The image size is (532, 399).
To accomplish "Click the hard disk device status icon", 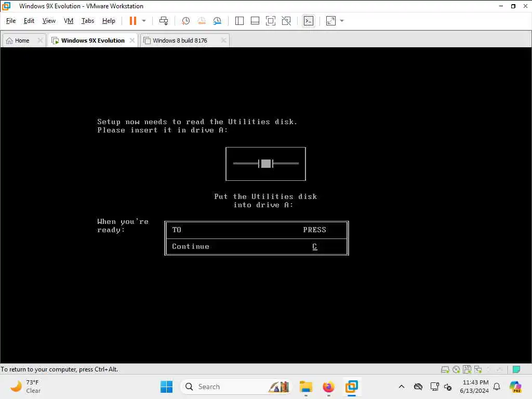I will (x=445, y=369).
